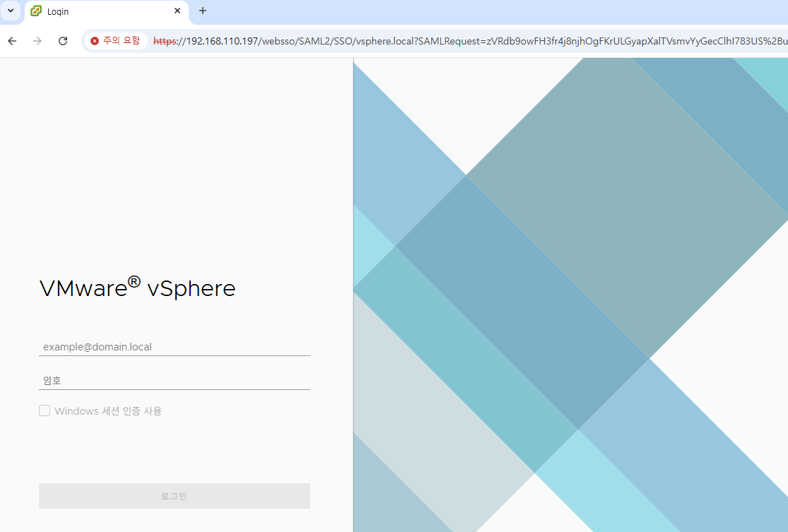Reload the page with the refresh icon

click(x=63, y=41)
